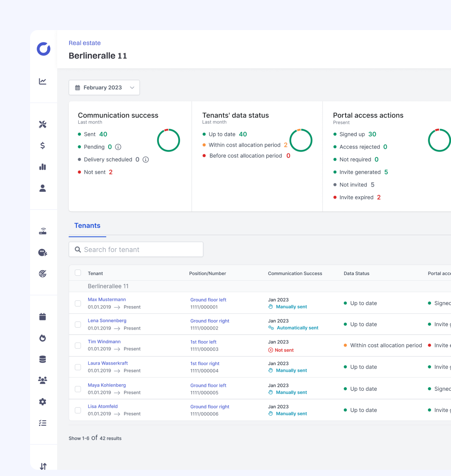The image size is (451, 476).
Task: Select the bar chart reports icon
Action: pos(43,167)
